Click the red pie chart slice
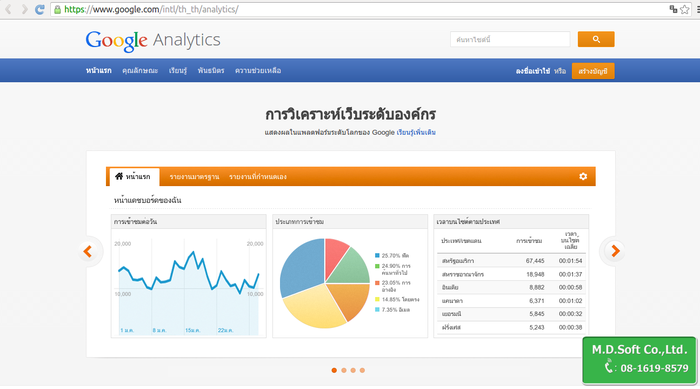700x389 pixels. [335, 255]
